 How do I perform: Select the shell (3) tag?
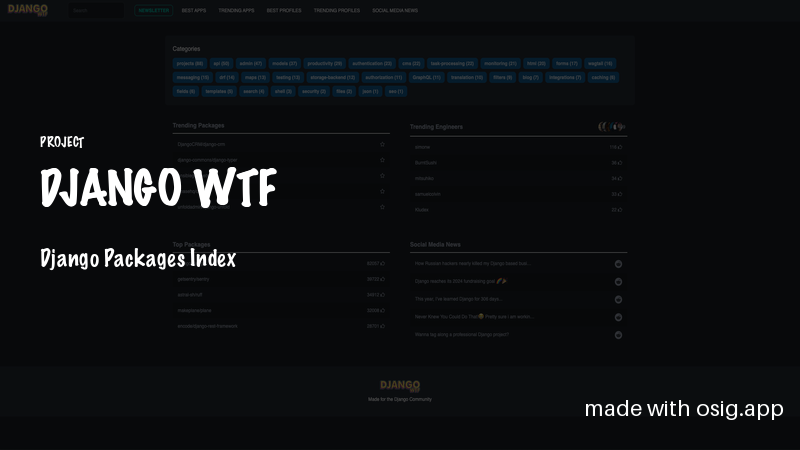tap(283, 91)
